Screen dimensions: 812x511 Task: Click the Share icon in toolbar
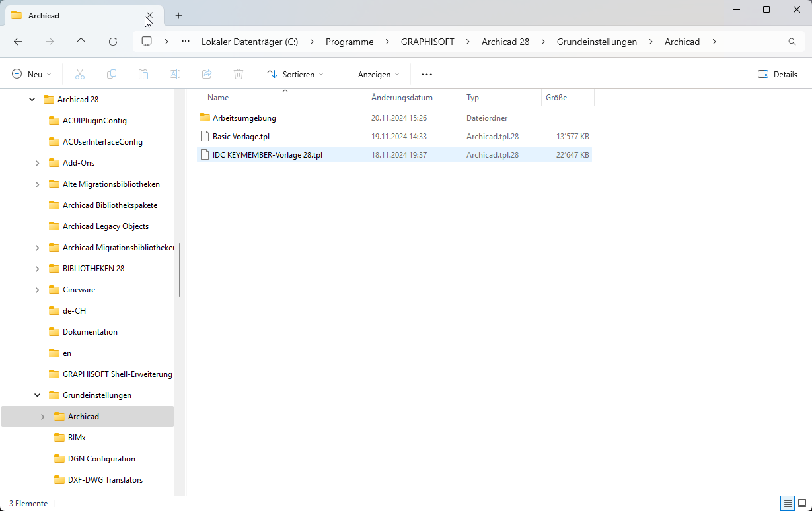[x=207, y=75]
